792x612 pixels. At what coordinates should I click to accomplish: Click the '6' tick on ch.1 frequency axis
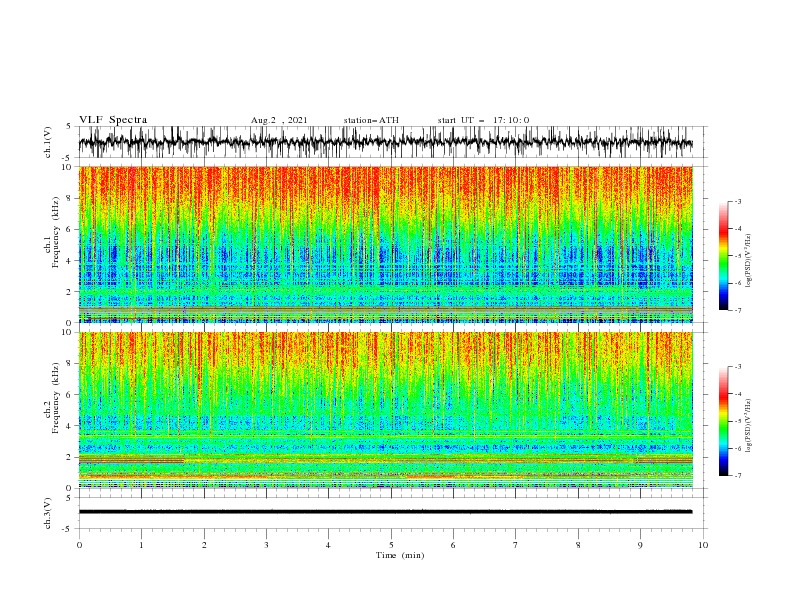71,229
